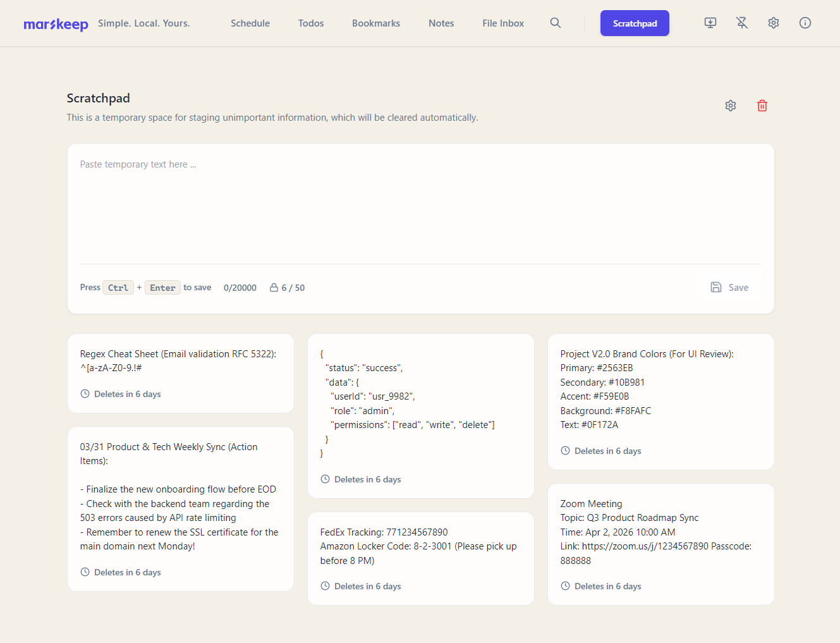The image size is (840, 643).
Task: Click the Scratchpad button
Action: [x=635, y=23]
